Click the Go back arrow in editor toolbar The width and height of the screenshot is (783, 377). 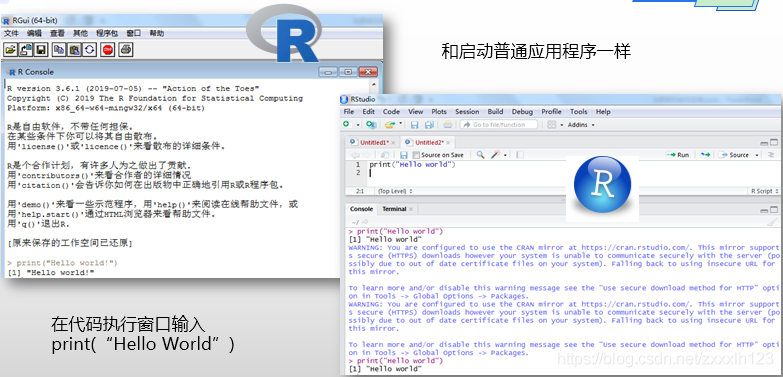coord(355,155)
